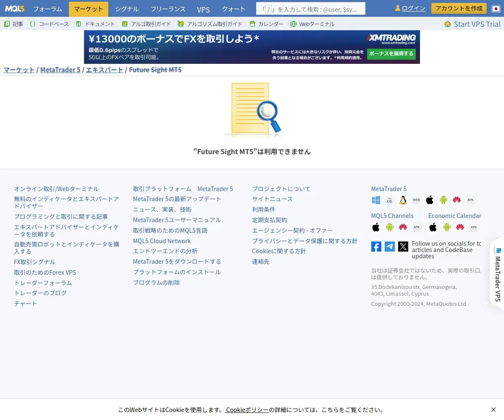Click the Cookieポリシー link

(247, 409)
